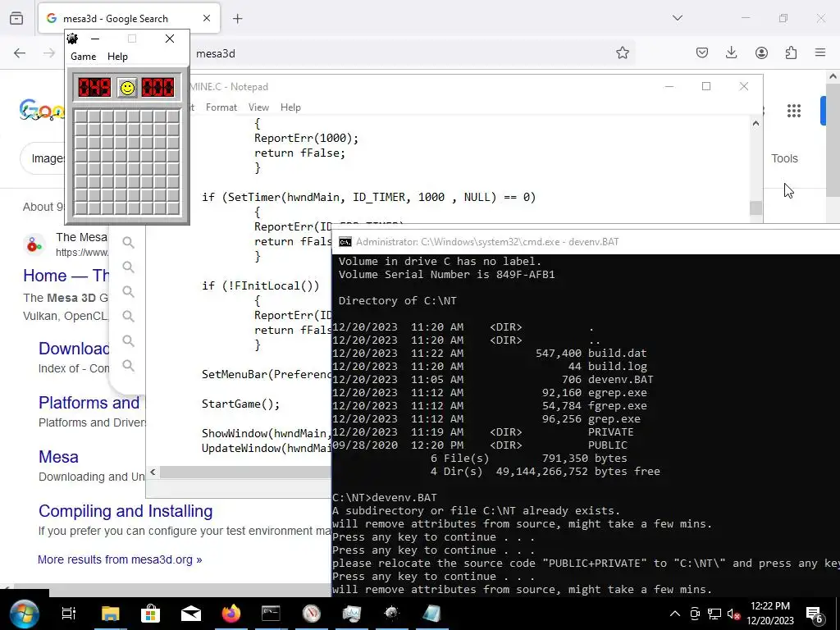Click 'grep.exe' in cmd listing
This screenshot has height=630, width=840.
pyautogui.click(x=614, y=419)
